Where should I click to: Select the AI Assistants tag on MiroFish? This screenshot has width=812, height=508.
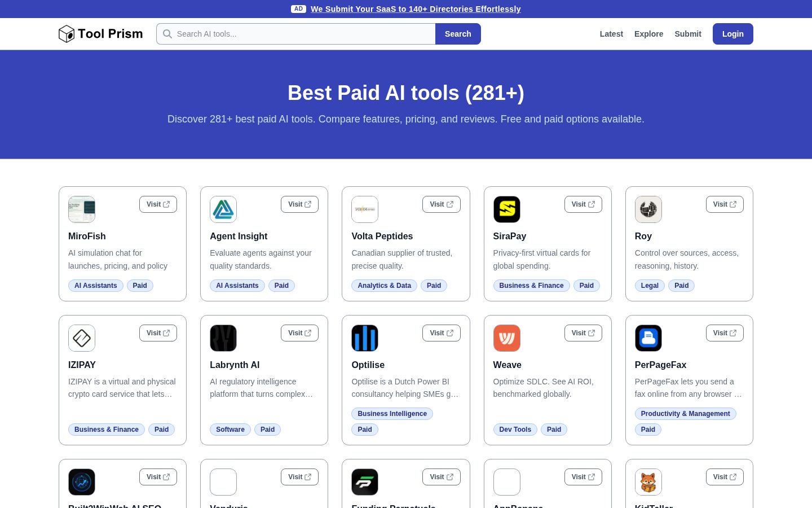(x=96, y=286)
